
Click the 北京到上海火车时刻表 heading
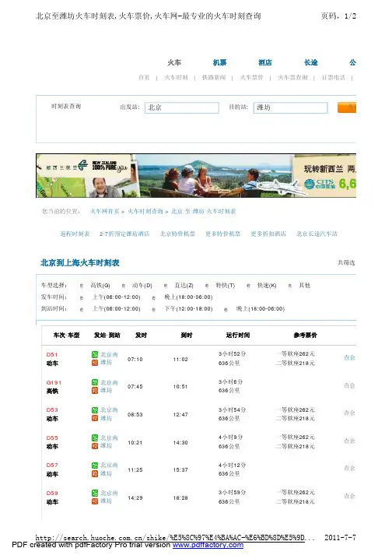point(80,263)
